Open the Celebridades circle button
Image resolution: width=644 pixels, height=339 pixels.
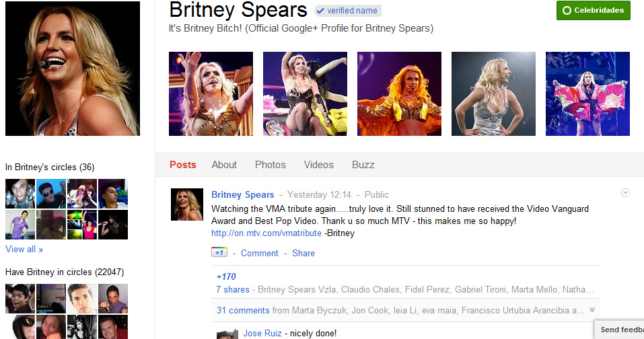pyautogui.click(x=594, y=10)
